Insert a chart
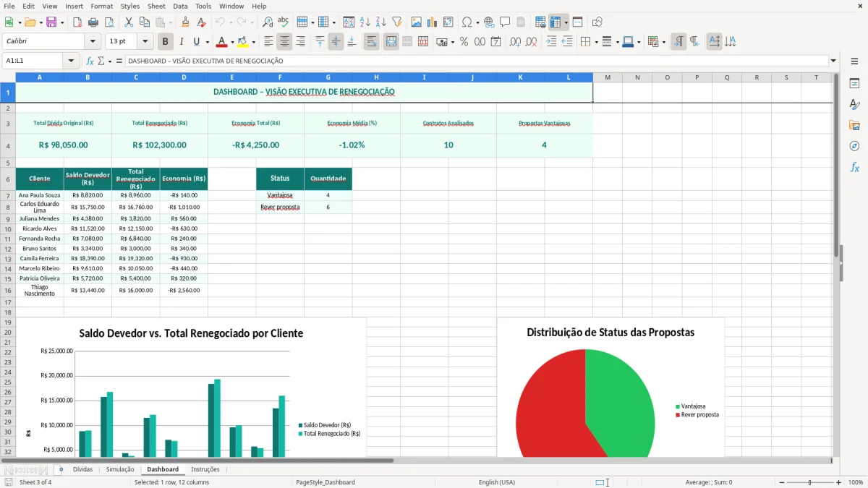 [x=432, y=22]
